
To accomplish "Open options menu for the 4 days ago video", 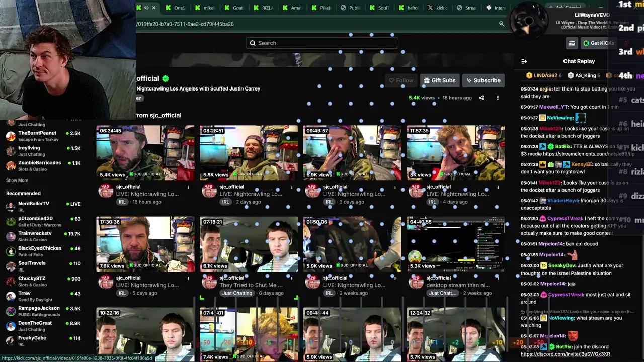I will tap(499, 187).
